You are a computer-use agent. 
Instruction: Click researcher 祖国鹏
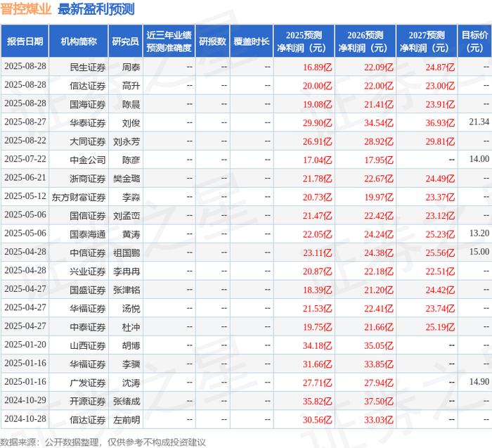coord(127,252)
